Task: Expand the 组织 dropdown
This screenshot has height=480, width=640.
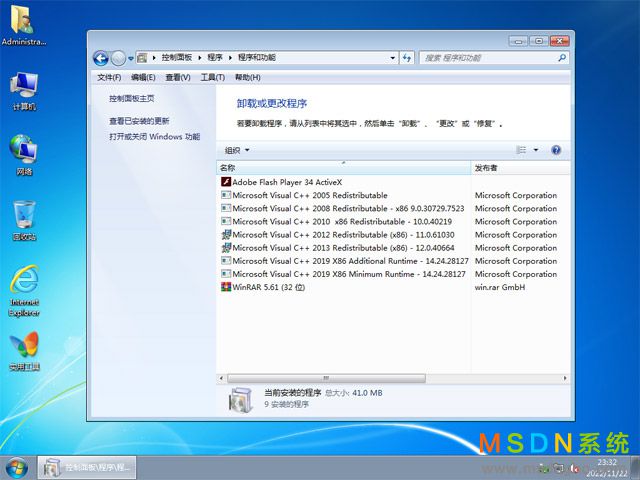Action: [237, 150]
